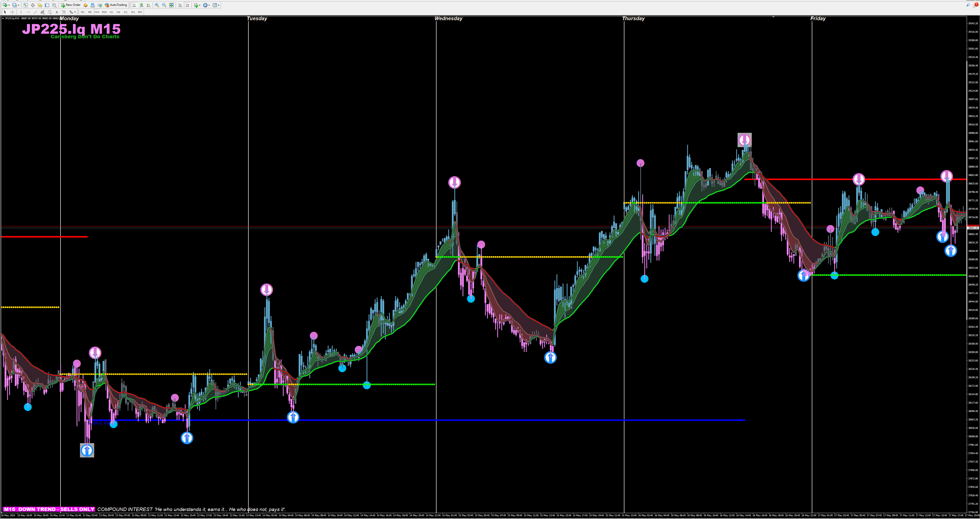Screen dimensions: 980x519
Task: Toggle Auto Scroll chart option
Action: click(180, 5)
